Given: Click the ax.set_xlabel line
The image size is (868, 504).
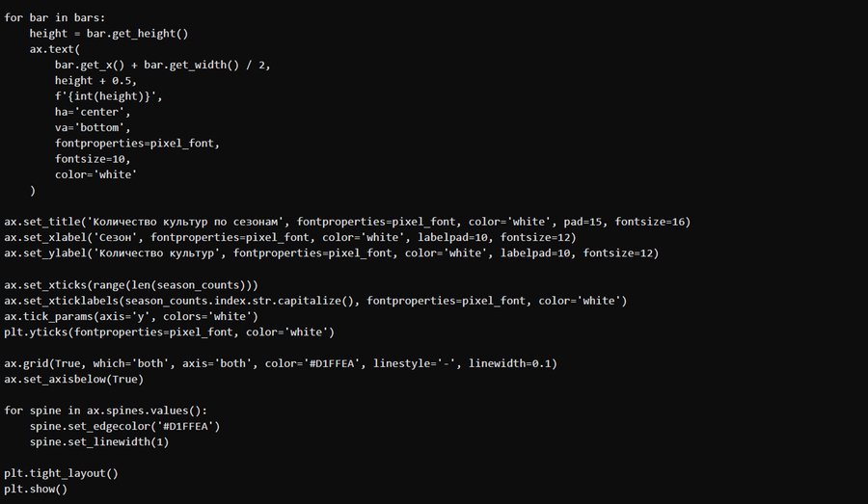Looking at the screenshot, I should click(289, 237).
